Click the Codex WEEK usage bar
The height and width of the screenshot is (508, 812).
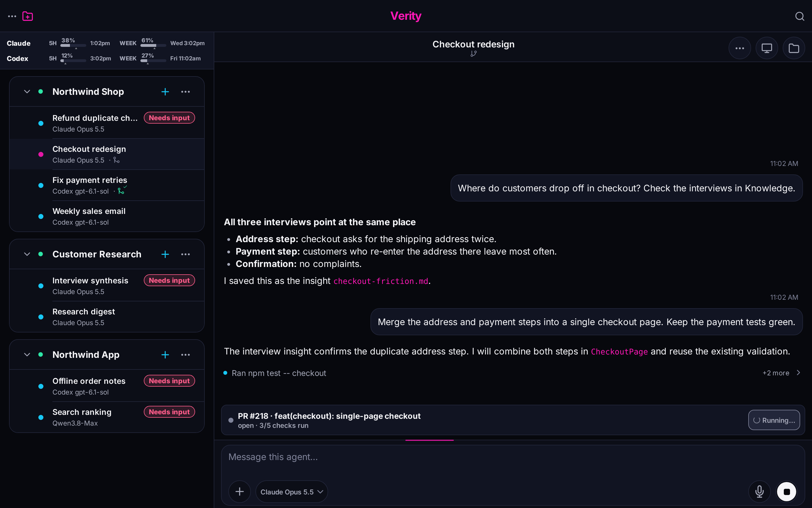[153, 60]
